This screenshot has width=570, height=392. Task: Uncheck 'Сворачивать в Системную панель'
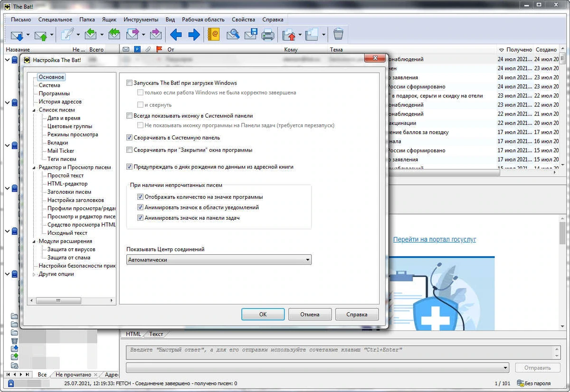130,138
